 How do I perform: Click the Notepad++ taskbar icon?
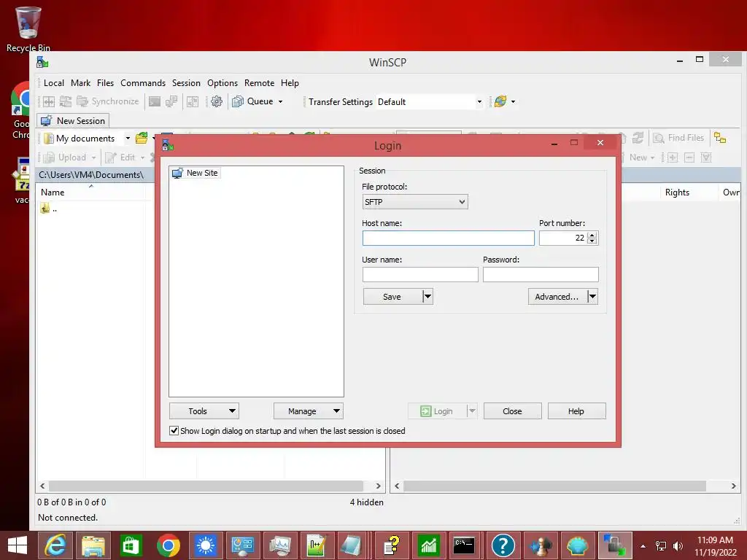[317, 545]
